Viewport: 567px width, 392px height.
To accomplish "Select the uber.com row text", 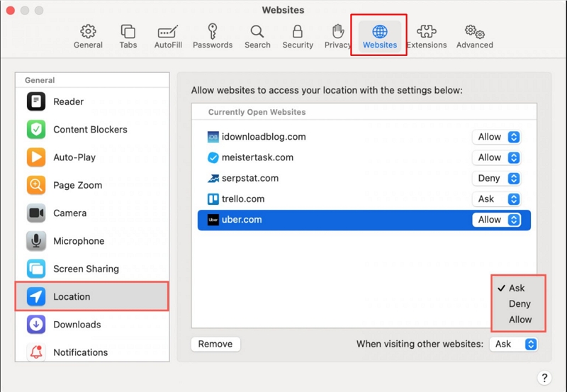I will pos(242,220).
